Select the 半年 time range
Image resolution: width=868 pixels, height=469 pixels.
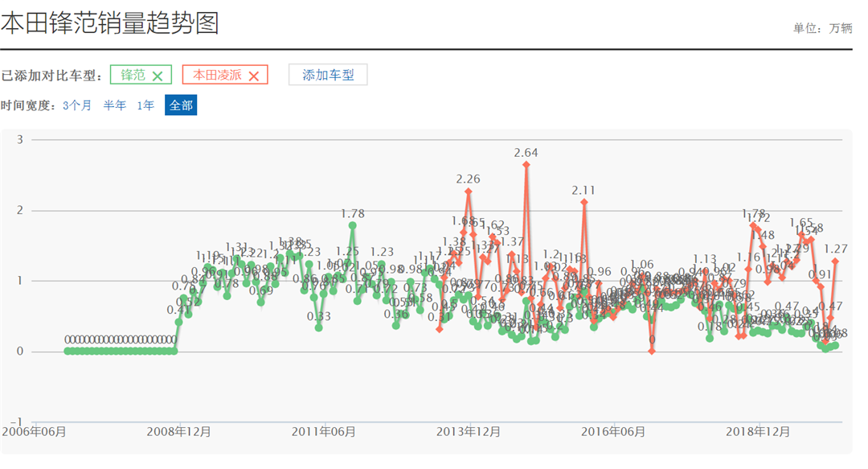coord(114,105)
